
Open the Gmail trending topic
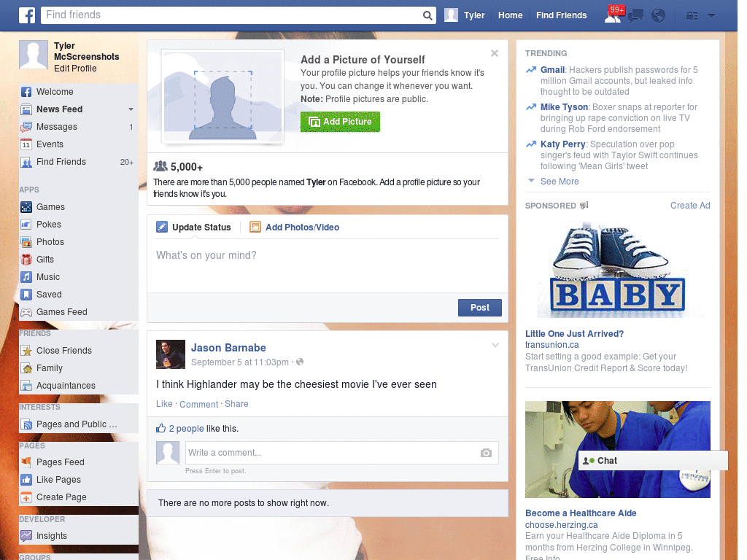point(552,70)
